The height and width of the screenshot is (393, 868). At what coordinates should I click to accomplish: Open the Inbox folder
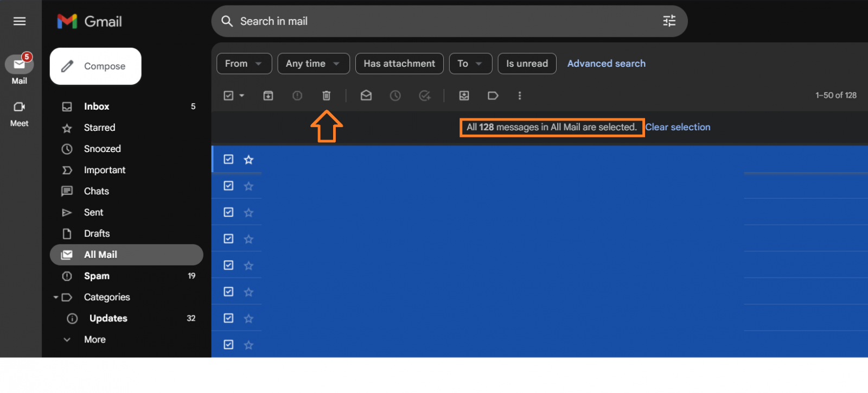(x=97, y=106)
